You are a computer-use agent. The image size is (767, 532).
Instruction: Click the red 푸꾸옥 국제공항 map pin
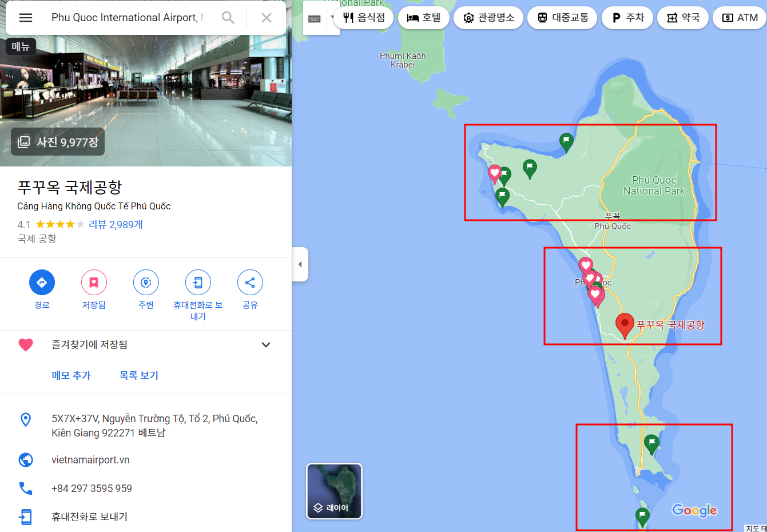pos(625,326)
